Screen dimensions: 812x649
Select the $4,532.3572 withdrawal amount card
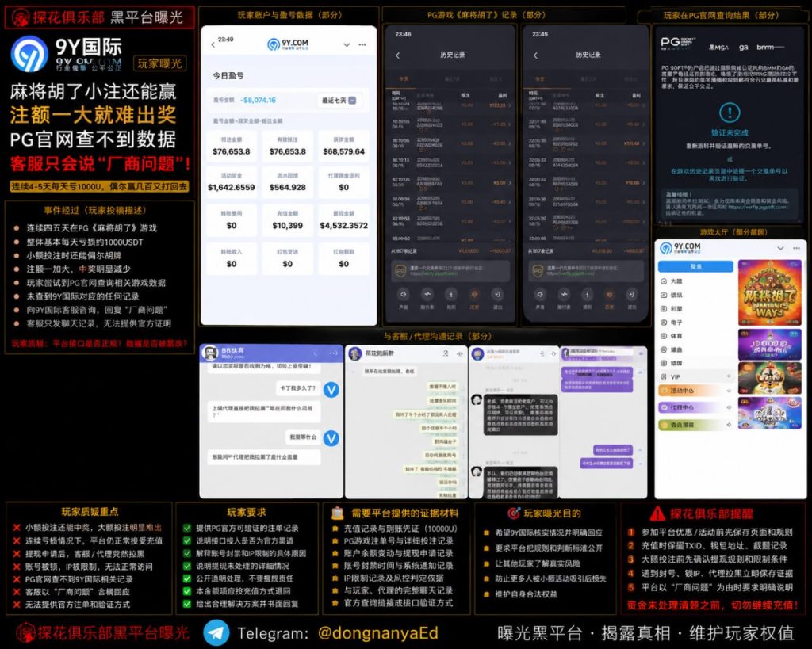(x=344, y=221)
